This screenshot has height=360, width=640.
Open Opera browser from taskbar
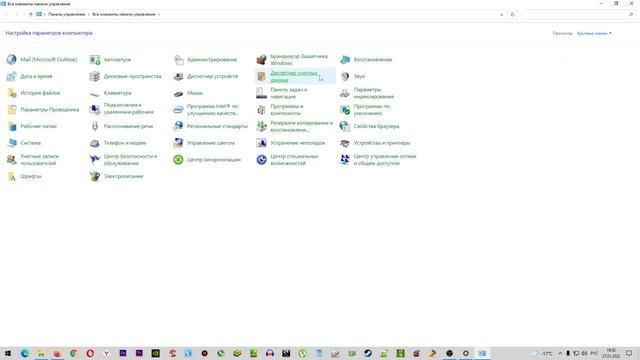coord(90,353)
